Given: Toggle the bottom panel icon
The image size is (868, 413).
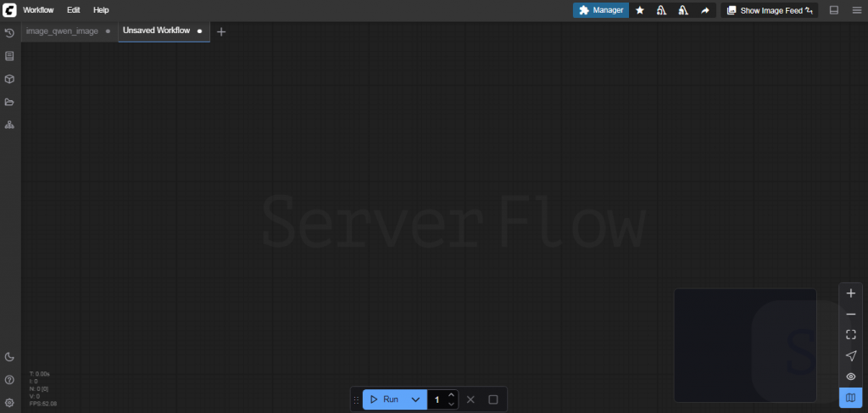Looking at the screenshot, I should [x=834, y=10].
